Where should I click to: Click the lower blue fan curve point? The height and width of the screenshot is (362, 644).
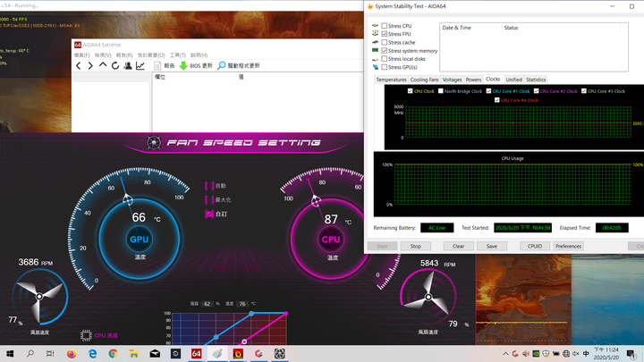point(216,337)
